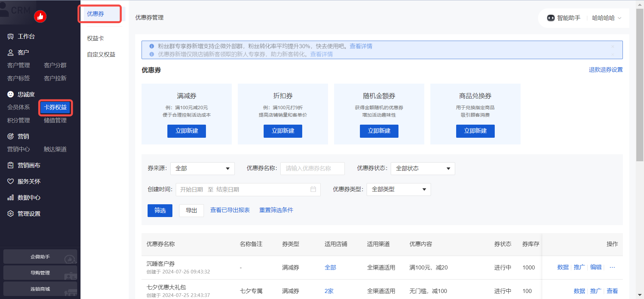Click 数据 link for 七夕优惠大礼包

coord(579,291)
